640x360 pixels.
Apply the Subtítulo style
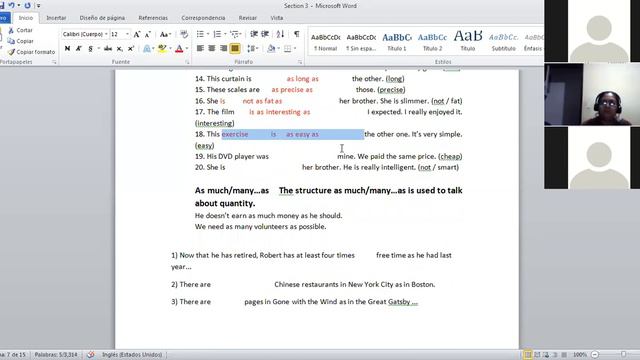point(503,42)
